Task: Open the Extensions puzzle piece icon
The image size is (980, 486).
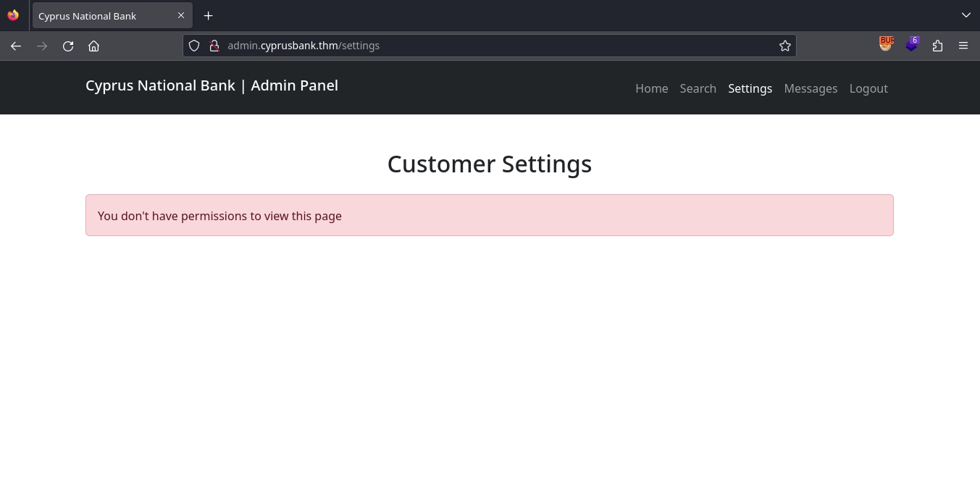Action: click(x=937, y=46)
